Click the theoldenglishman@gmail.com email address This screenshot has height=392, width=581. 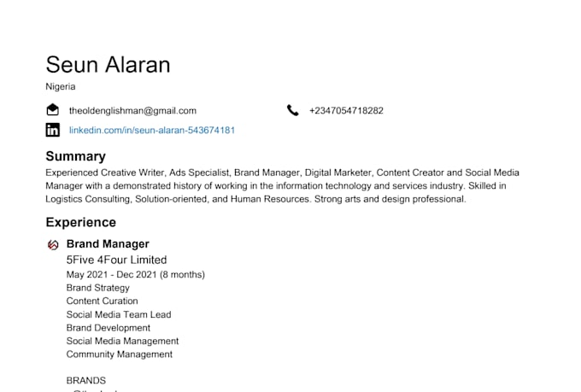tap(132, 110)
